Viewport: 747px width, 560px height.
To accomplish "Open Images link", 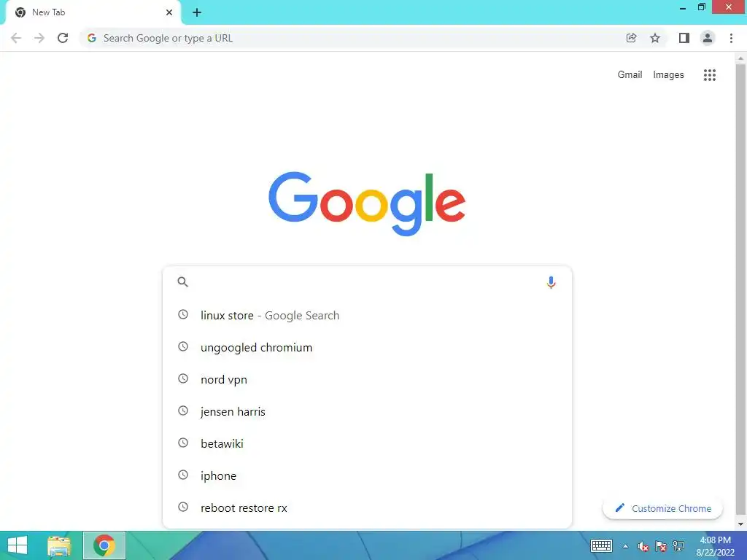I will [668, 75].
